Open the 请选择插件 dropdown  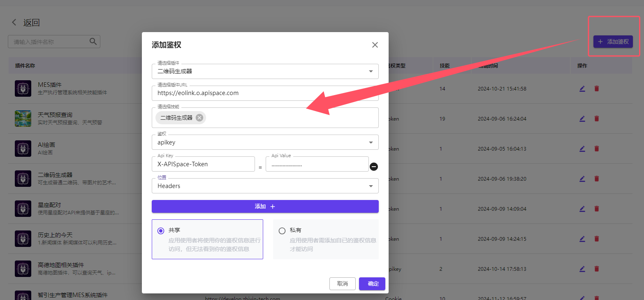click(x=265, y=71)
